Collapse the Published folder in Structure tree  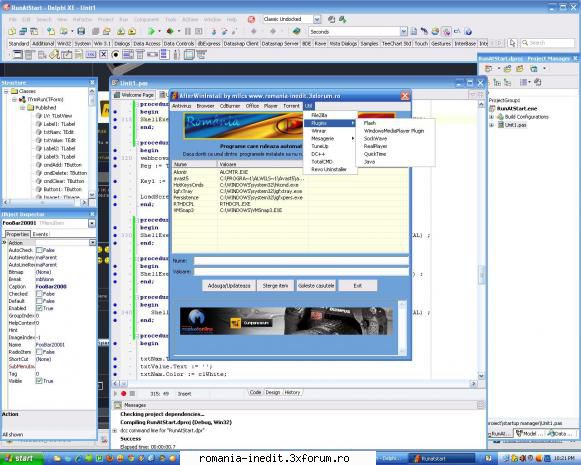[x=23, y=107]
